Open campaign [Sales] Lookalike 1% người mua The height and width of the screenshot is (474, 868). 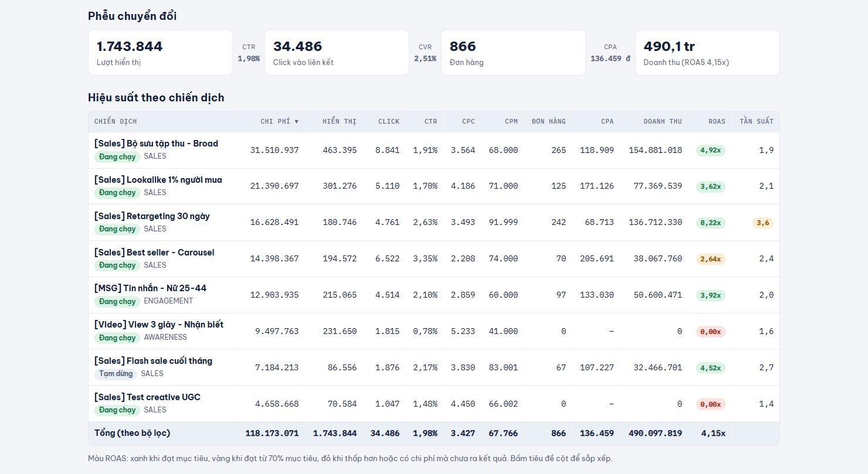[158, 180]
